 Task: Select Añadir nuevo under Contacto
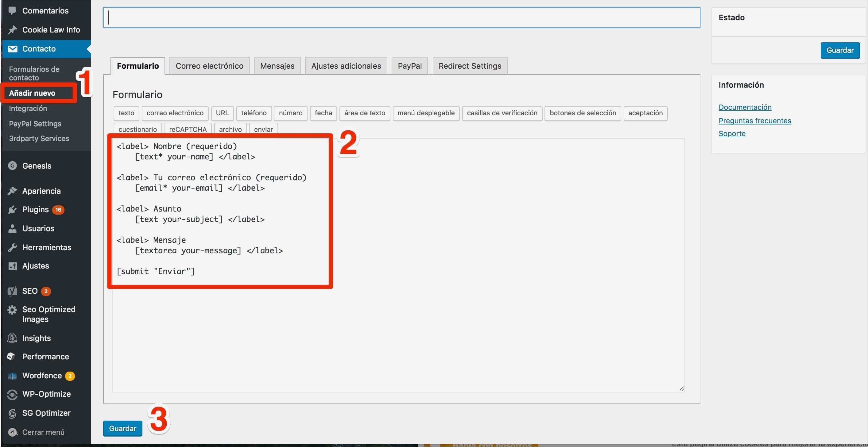coord(32,93)
